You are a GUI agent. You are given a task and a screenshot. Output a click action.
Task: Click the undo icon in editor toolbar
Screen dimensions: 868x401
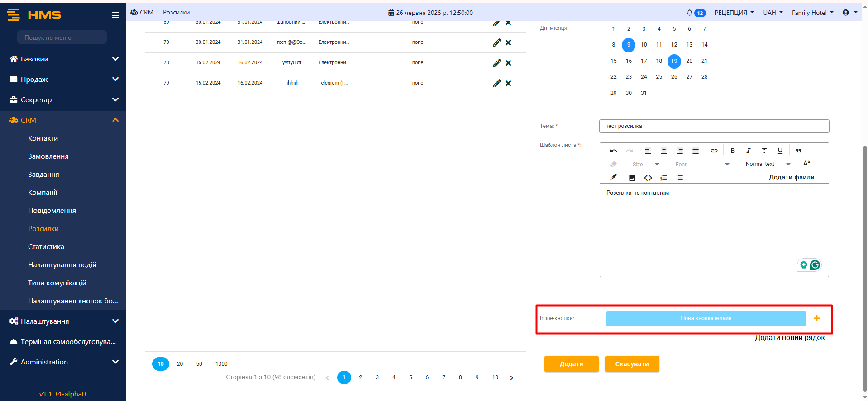click(x=614, y=151)
